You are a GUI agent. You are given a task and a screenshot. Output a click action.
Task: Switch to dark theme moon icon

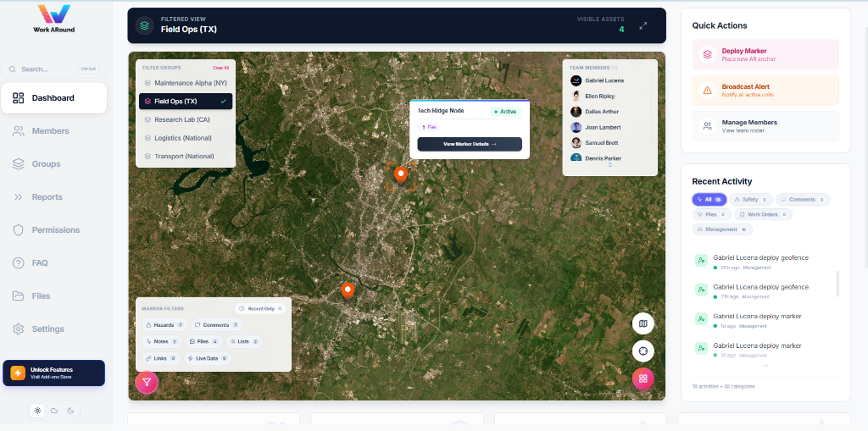coord(70,411)
